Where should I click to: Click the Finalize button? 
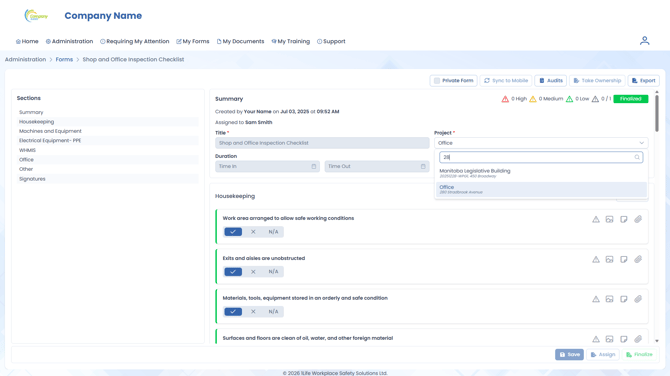tap(639, 355)
